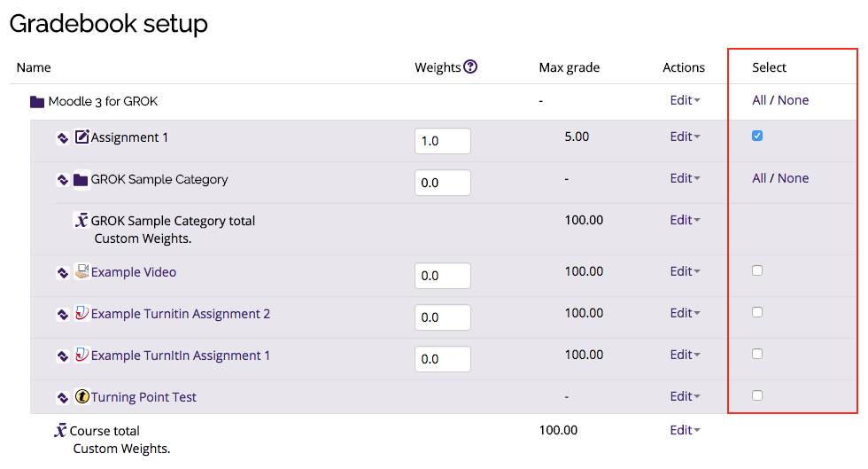Click the Actions column header
The image size is (868, 469).
click(x=684, y=67)
